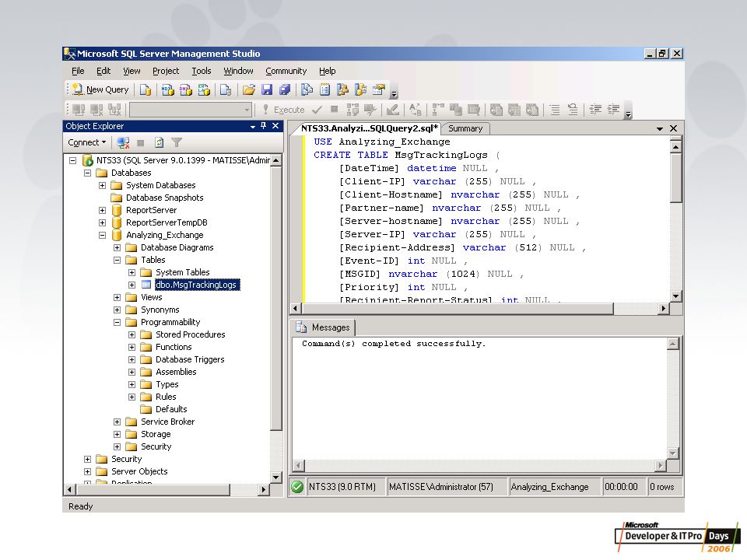Open the Project menu

(166, 71)
